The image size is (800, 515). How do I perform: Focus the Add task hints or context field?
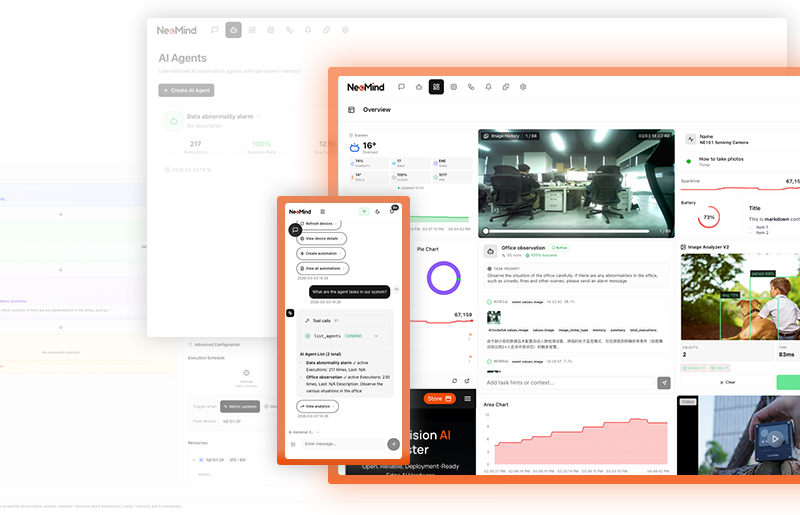point(568,383)
